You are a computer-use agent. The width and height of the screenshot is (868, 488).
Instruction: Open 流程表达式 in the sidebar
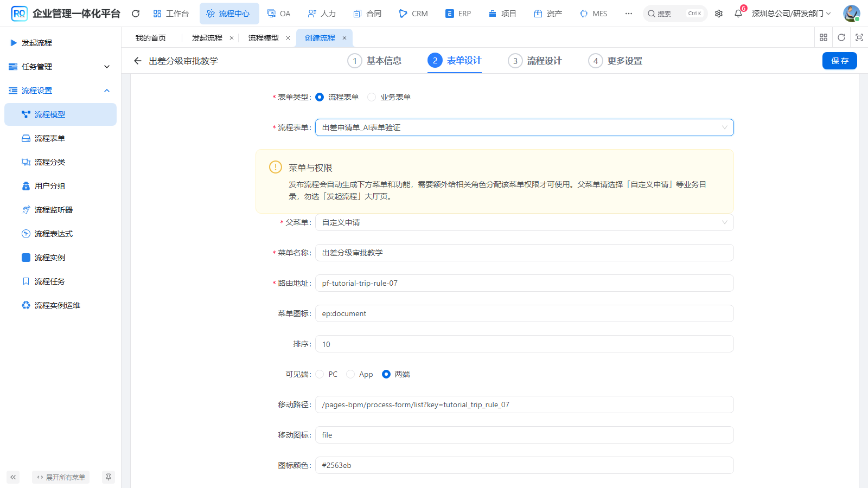pyautogui.click(x=60, y=234)
